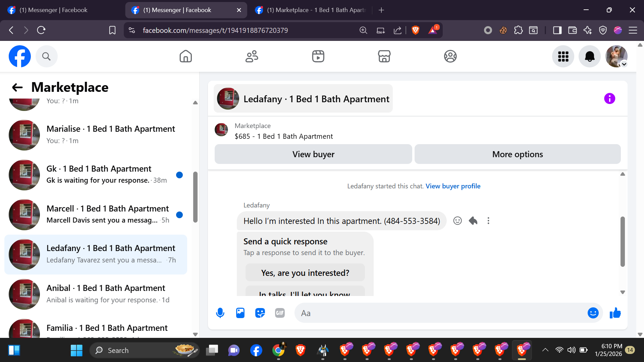Image resolution: width=644 pixels, height=362 pixels.
Task: Open Ledafany chat header
Action: [303, 99]
